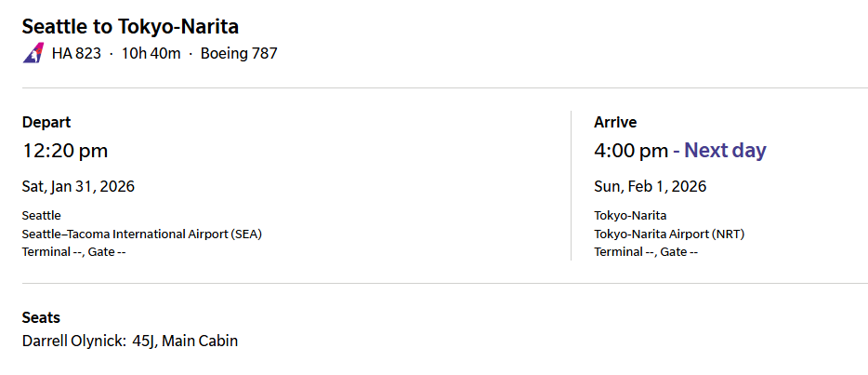Select the HA 823 flight number
Viewport: 868px width, 375px height.
point(76,54)
